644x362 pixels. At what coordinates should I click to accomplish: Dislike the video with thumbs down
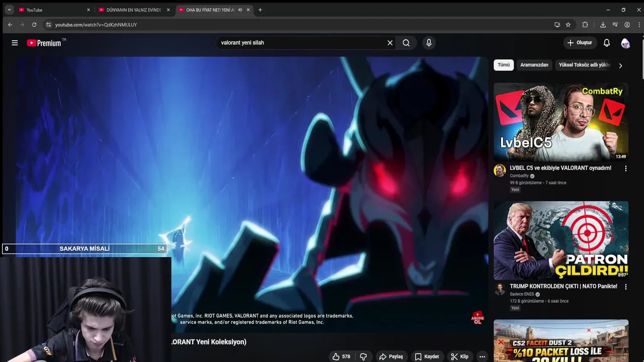[x=363, y=356]
